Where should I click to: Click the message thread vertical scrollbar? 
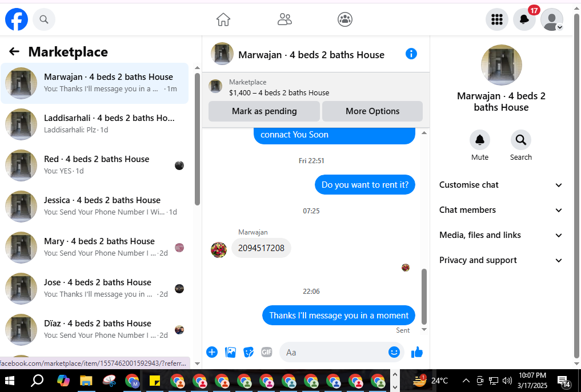tap(424, 296)
